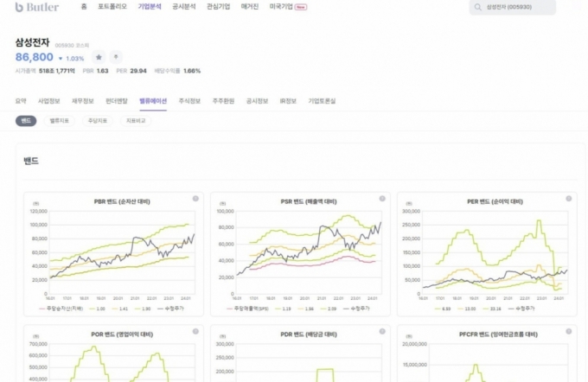This screenshot has width=588, height=382.
Task: Click the 1.03% price change value
Action: point(75,59)
